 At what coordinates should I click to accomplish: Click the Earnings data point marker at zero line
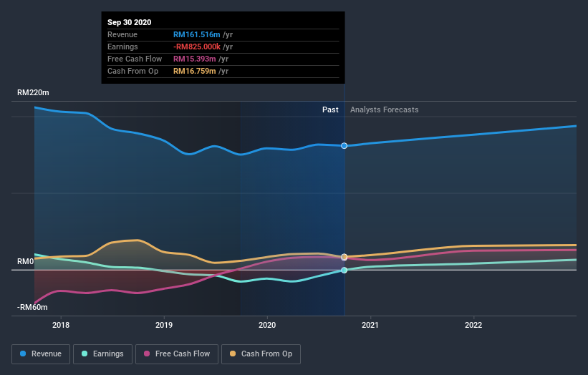point(344,270)
